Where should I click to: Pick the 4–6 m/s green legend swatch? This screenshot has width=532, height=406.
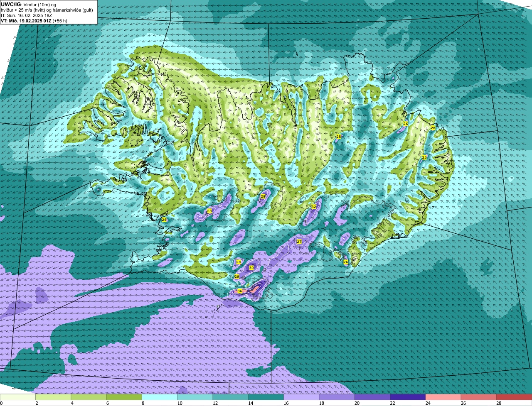[89, 397]
